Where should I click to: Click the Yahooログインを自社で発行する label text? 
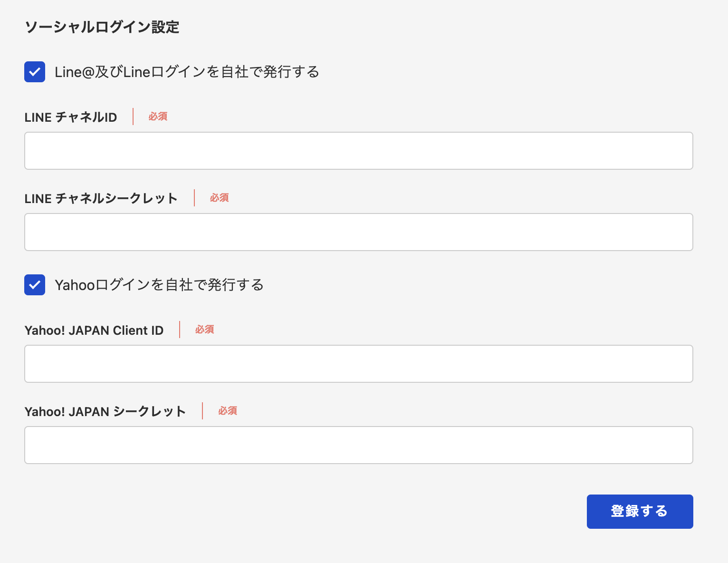click(159, 285)
